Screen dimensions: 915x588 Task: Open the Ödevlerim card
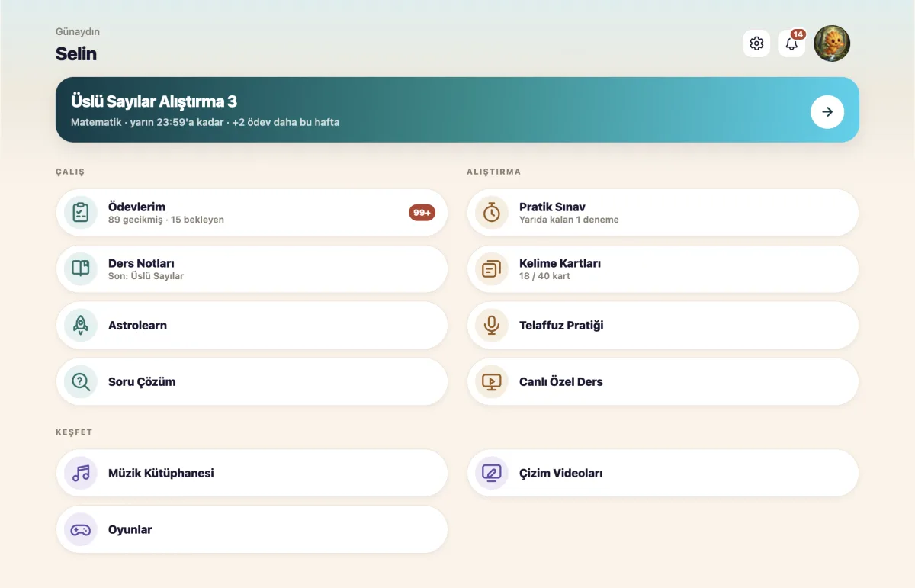coord(252,213)
